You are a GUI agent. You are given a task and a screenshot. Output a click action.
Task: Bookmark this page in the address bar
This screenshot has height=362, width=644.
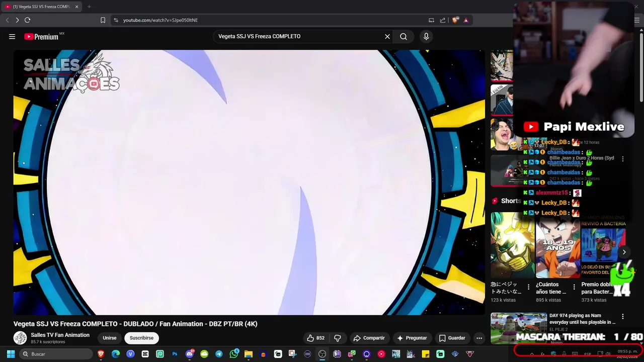tap(103, 20)
